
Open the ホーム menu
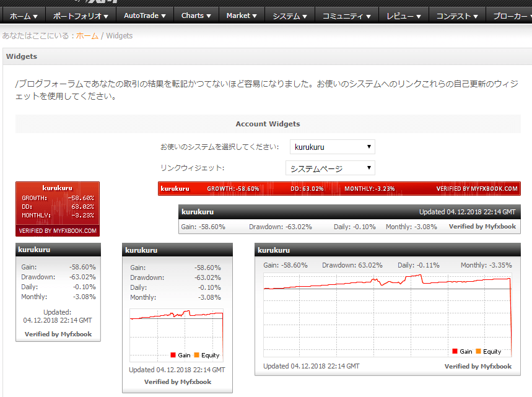(x=24, y=15)
